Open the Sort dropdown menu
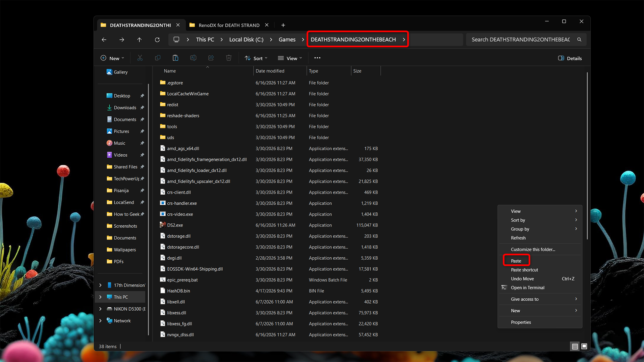This screenshot has height=362, width=644. pyautogui.click(x=256, y=58)
